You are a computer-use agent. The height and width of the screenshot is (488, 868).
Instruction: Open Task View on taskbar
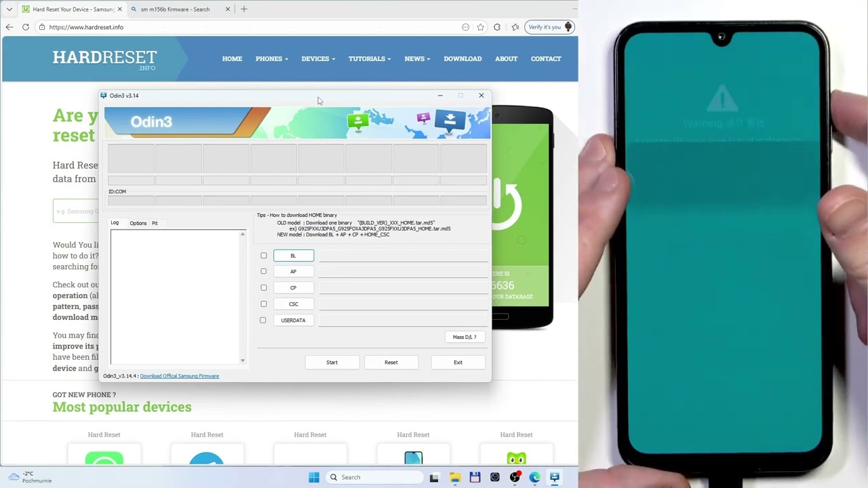point(434,477)
